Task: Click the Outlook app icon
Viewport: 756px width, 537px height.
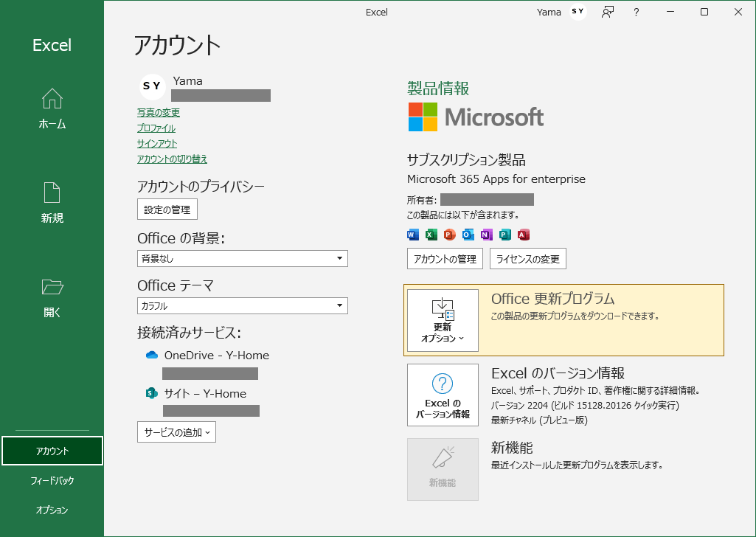Action: (468, 235)
